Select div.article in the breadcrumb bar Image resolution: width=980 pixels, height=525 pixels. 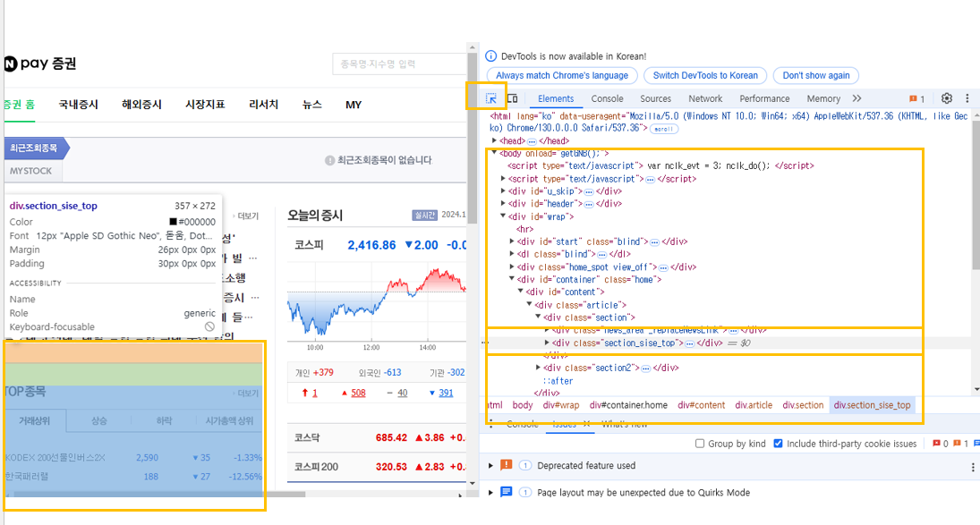coord(754,405)
